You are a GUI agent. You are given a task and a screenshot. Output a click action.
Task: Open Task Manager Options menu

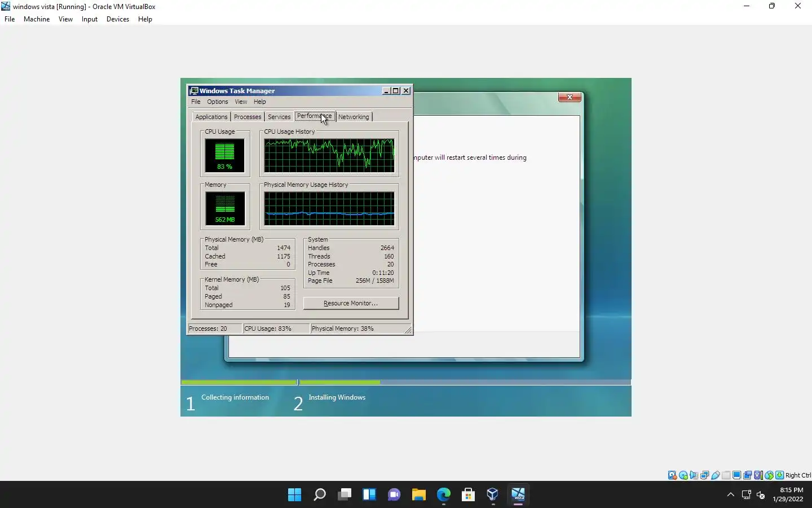tap(217, 102)
